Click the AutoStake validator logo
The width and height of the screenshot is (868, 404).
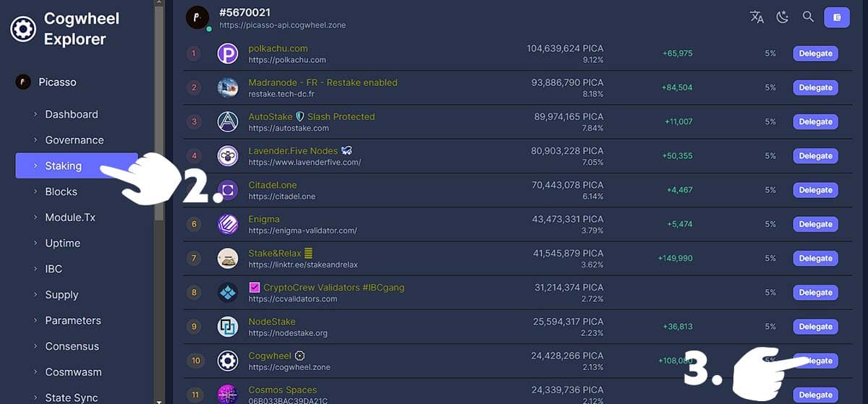coord(228,121)
